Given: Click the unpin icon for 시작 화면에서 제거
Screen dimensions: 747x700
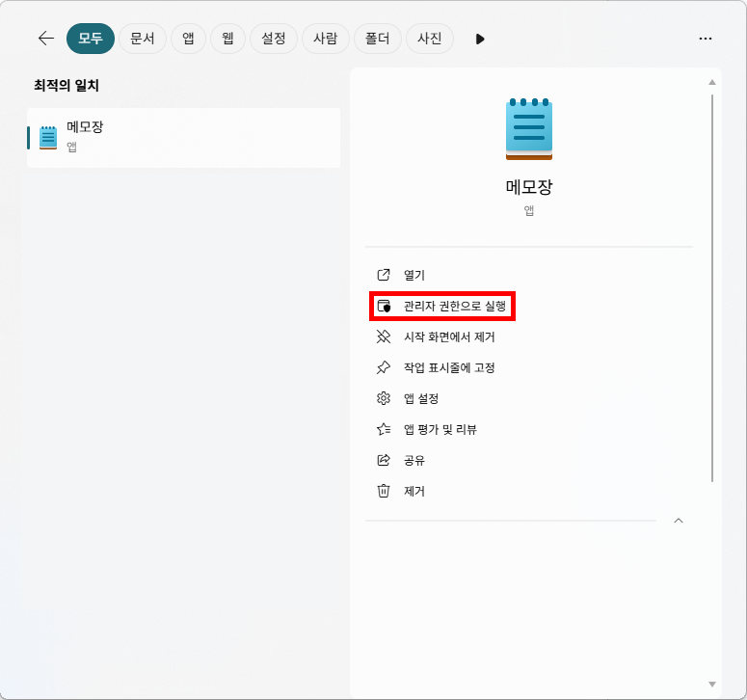Looking at the screenshot, I should coord(384,337).
